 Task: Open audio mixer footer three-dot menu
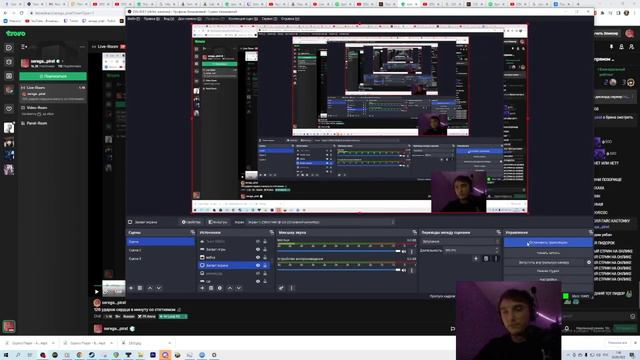291,288
